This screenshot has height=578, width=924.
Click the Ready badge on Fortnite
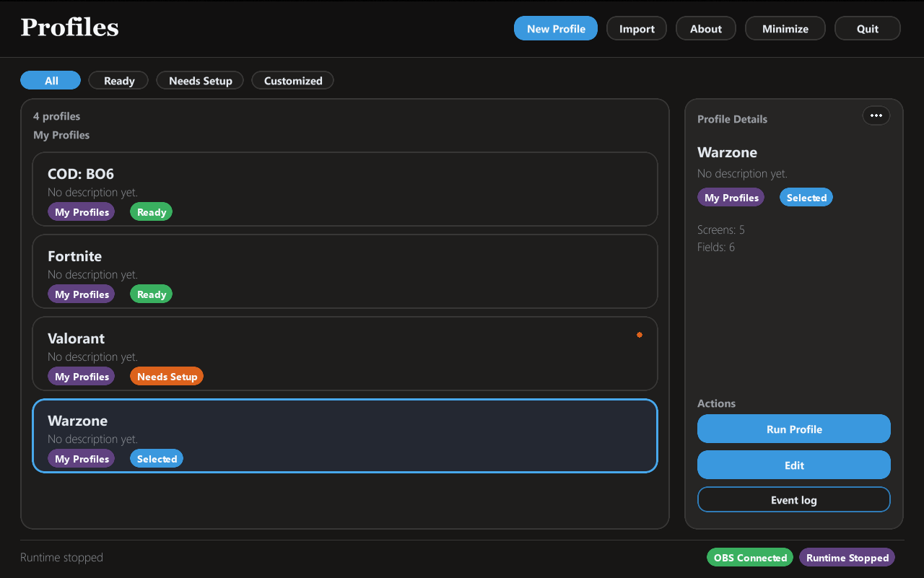point(152,294)
